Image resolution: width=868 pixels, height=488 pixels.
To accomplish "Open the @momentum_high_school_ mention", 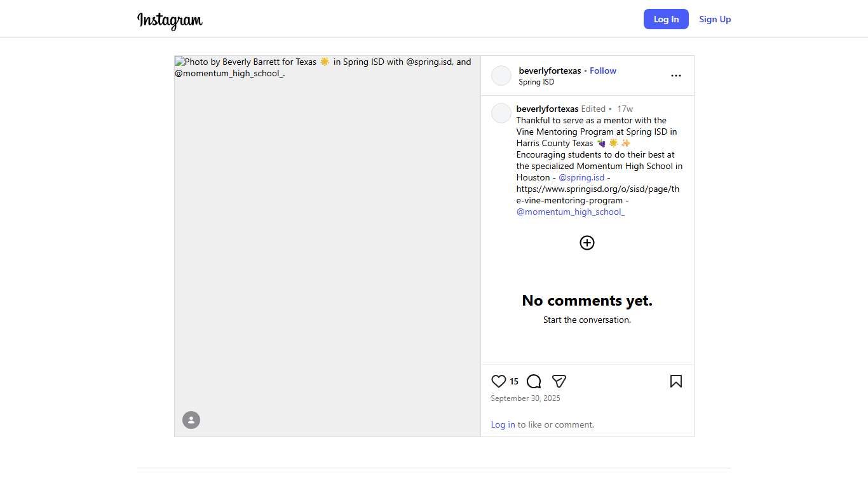I will click(571, 212).
